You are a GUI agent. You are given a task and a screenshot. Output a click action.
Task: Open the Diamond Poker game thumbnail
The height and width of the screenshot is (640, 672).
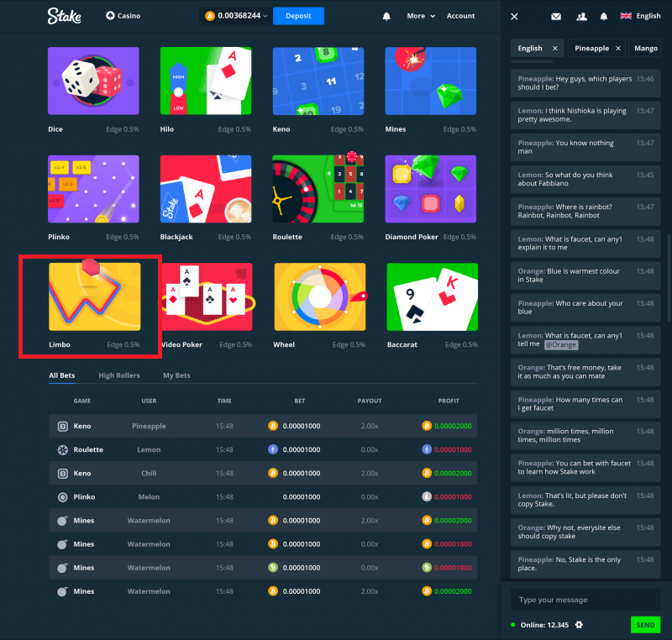(x=431, y=189)
